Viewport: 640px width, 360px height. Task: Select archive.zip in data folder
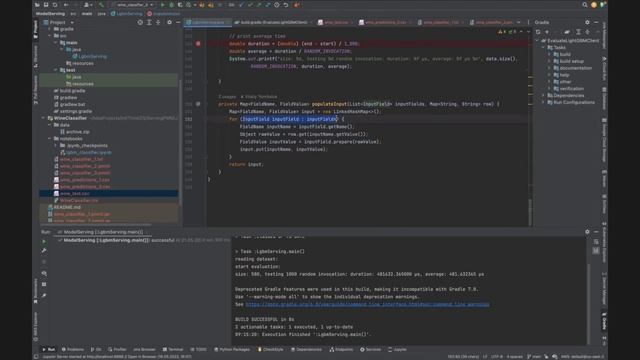point(75,132)
